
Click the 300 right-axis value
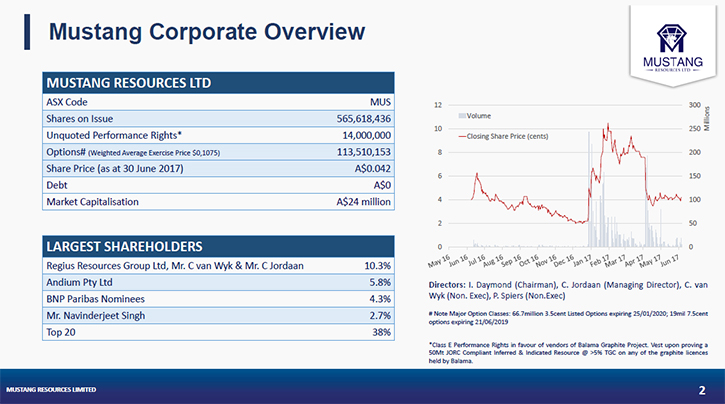[x=694, y=105]
